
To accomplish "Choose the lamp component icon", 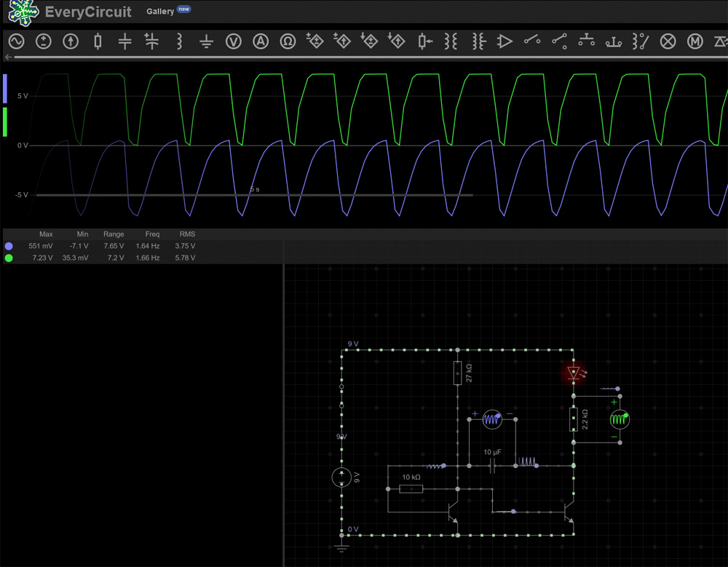I will click(668, 41).
